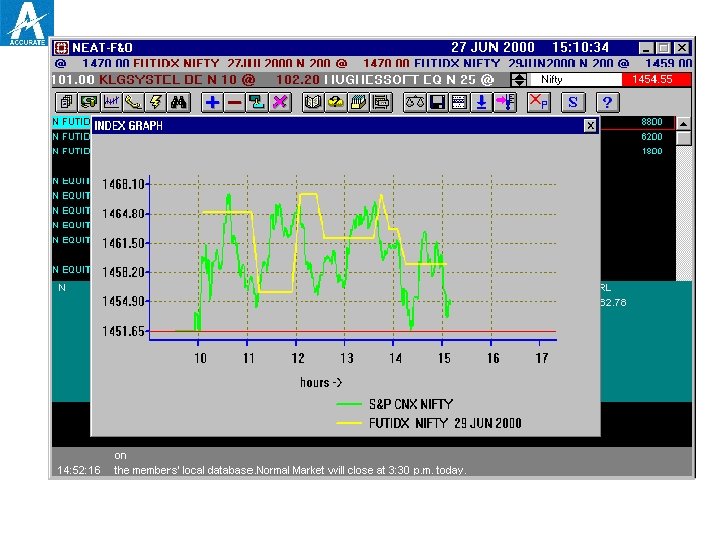Open the open book toolbar icon
Viewport: 720px width, 540px height.
pyautogui.click(x=313, y=102)
